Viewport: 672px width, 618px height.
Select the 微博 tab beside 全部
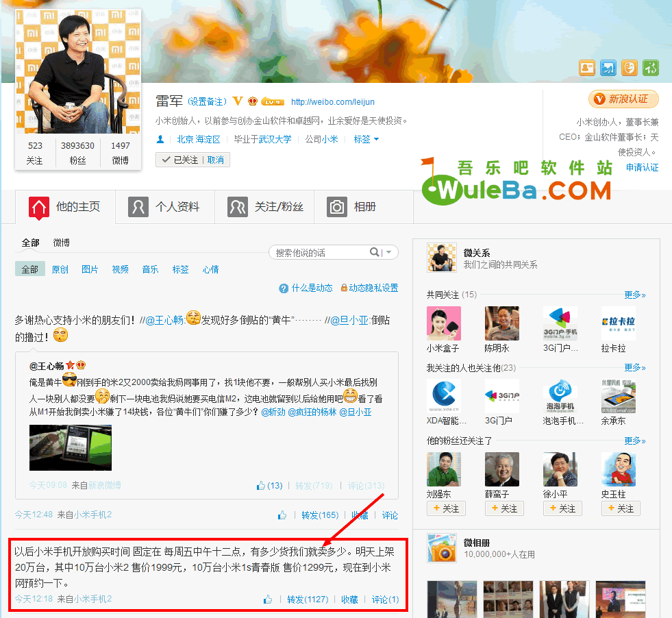click(61, 243)
